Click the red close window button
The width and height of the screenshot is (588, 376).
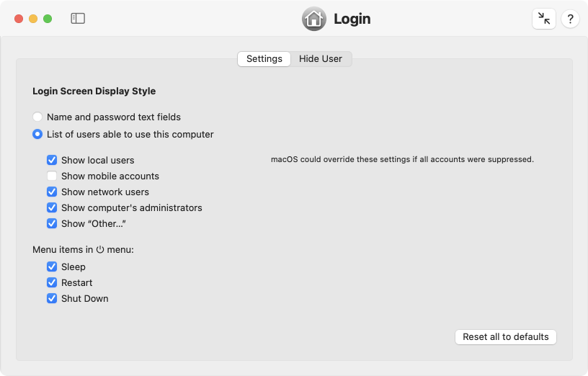[x=19, y=19]
